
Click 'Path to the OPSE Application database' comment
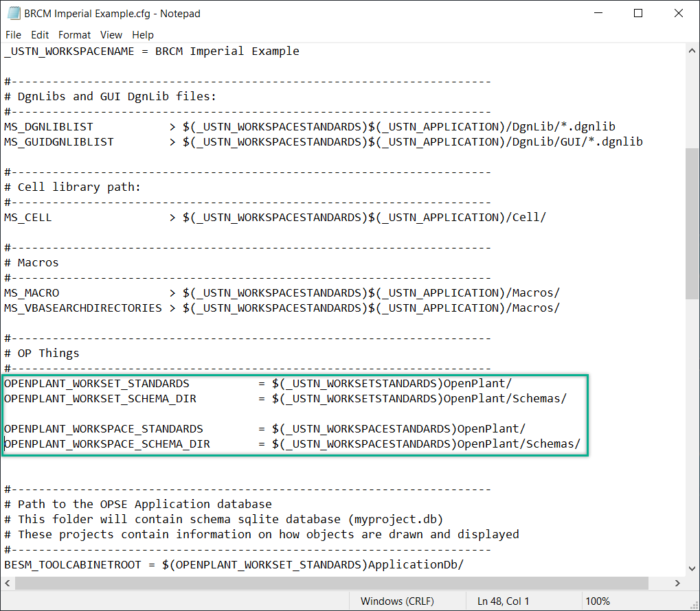pos(138,505)
